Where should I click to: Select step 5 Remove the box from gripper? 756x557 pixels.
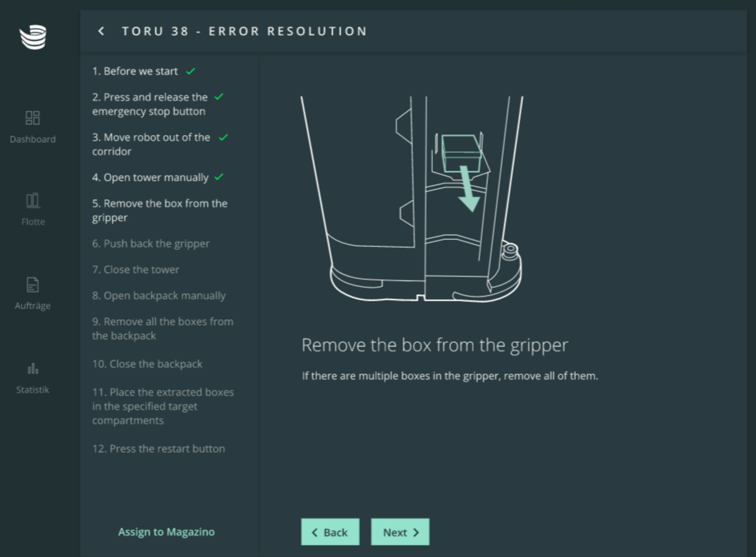[159, 211]
